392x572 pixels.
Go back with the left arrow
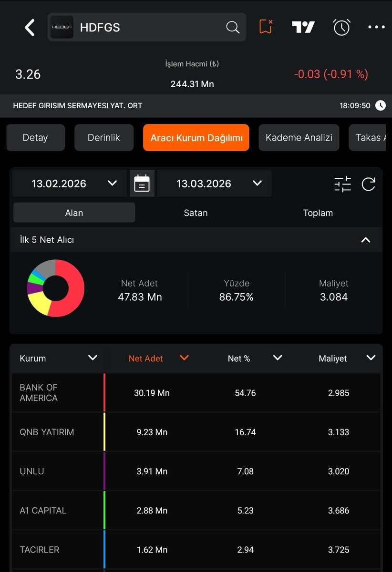point(30,28)
